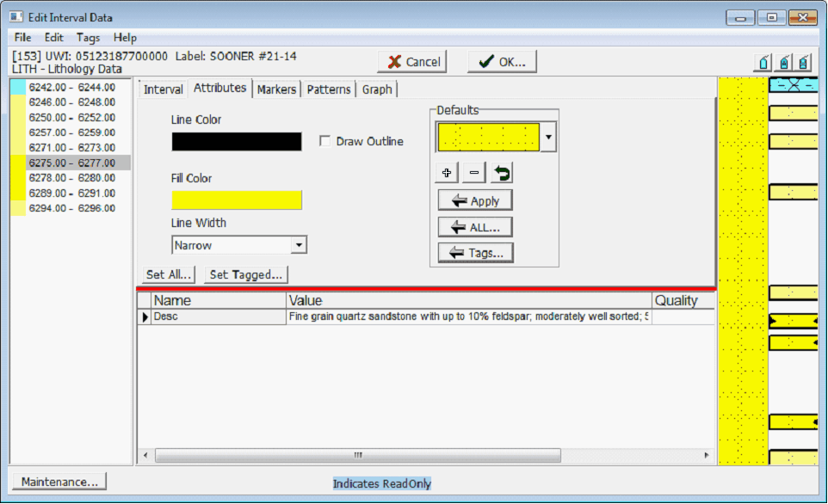
Task: Click the Desc value description field
Action: [469, 317]
